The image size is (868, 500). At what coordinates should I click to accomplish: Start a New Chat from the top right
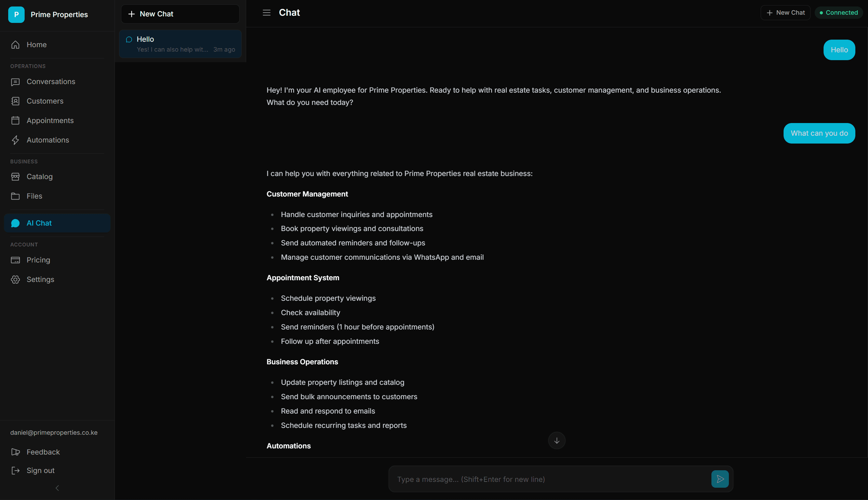(x=785, y=12)
